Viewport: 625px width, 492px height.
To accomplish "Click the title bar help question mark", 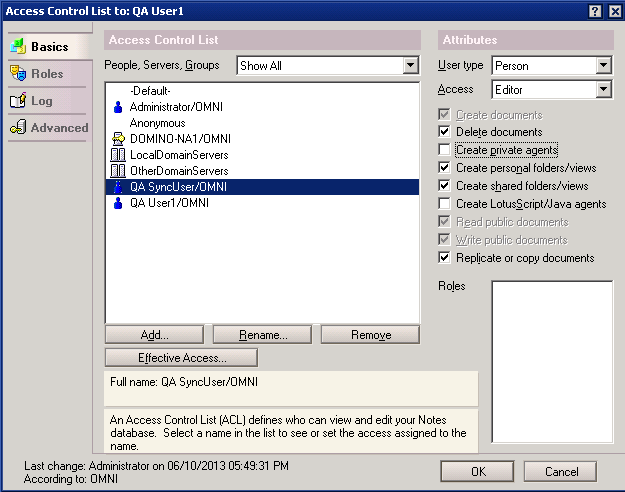I will click(595, 11).
